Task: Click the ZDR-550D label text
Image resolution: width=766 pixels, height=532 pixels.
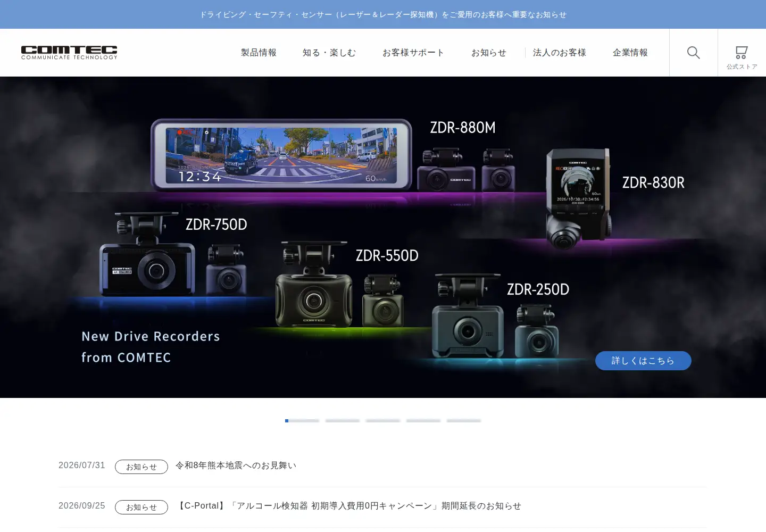Action: (387, 256)
